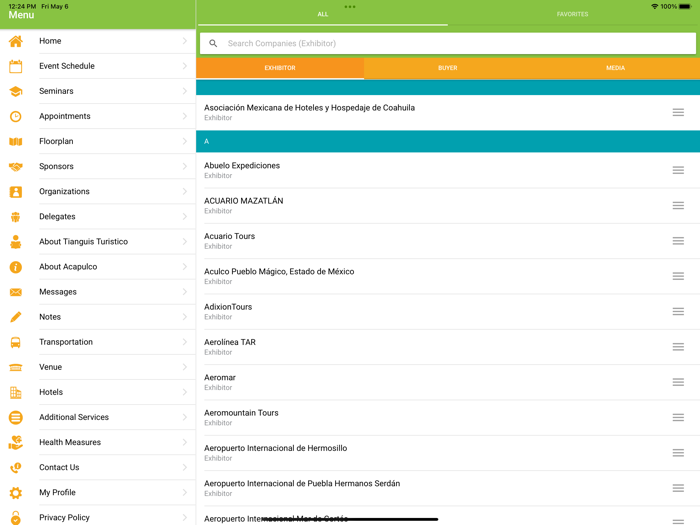Viewport: 700px width, 525px height.
Task: Open the Transportation bus icon
Action: pos(16,342)
